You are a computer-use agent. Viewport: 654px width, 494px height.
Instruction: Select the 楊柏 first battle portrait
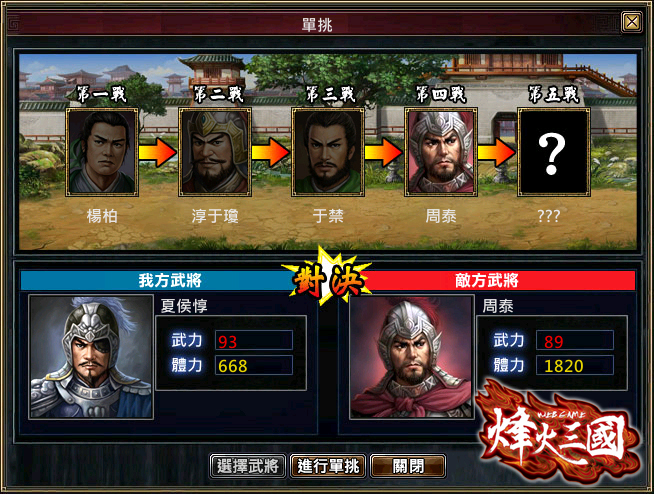[102, 152]
